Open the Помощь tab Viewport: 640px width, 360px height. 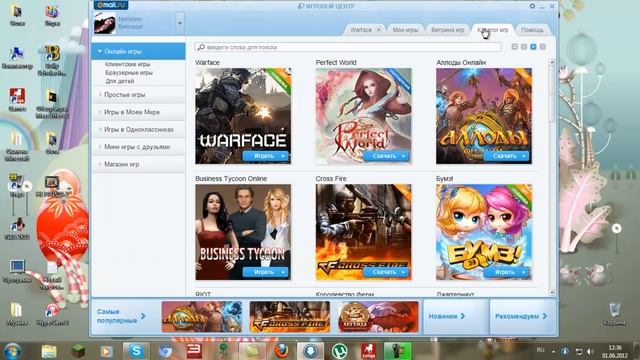point(532,30)
